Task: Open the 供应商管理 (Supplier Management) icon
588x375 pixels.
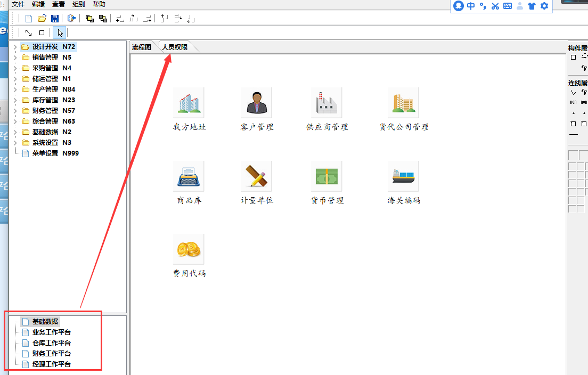Action: click(326, 102)
